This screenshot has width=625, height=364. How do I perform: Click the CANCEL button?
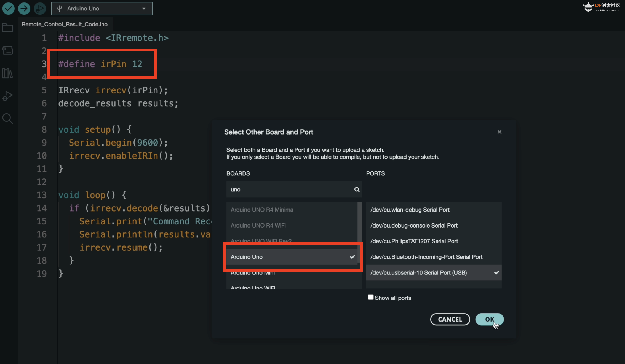click(450, 319)
